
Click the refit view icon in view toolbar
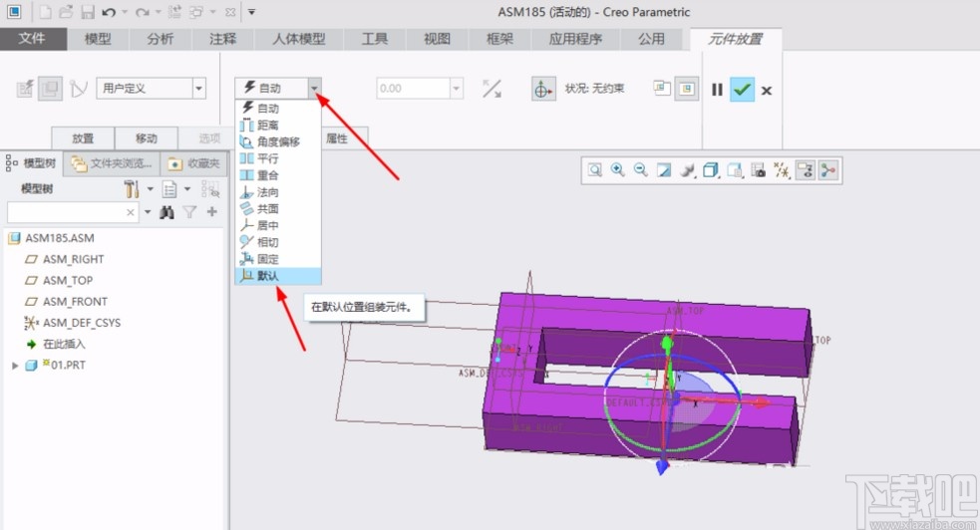[x=595, y=170]
